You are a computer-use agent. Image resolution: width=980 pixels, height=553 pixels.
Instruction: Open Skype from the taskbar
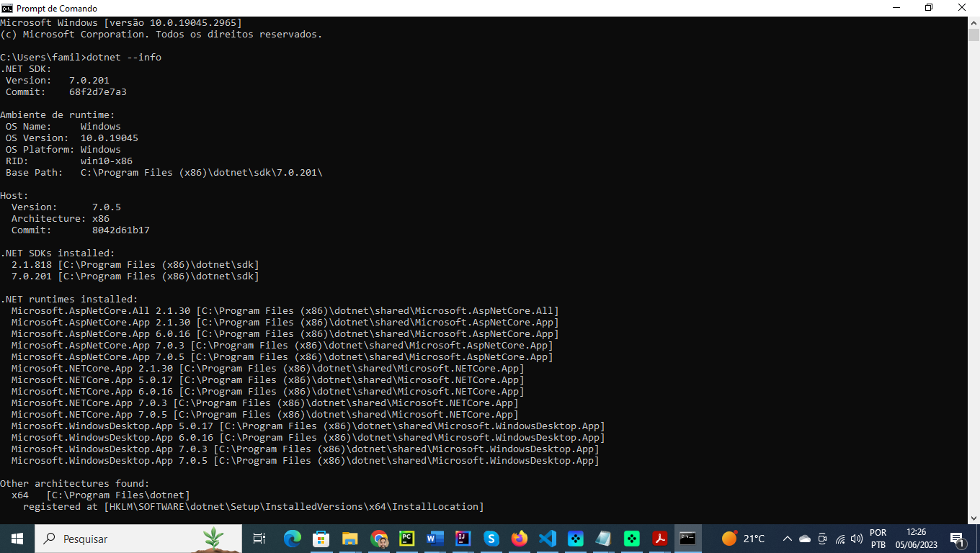[491, 538]
